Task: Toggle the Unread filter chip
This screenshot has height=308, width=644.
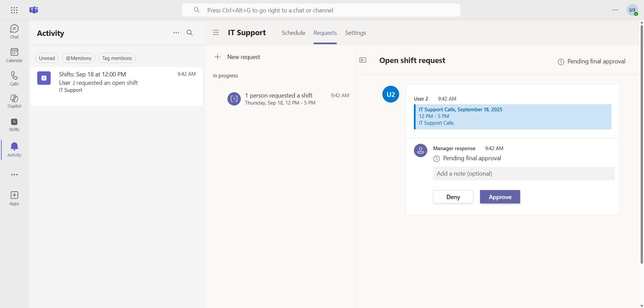Action: click(x=47, y=58)
